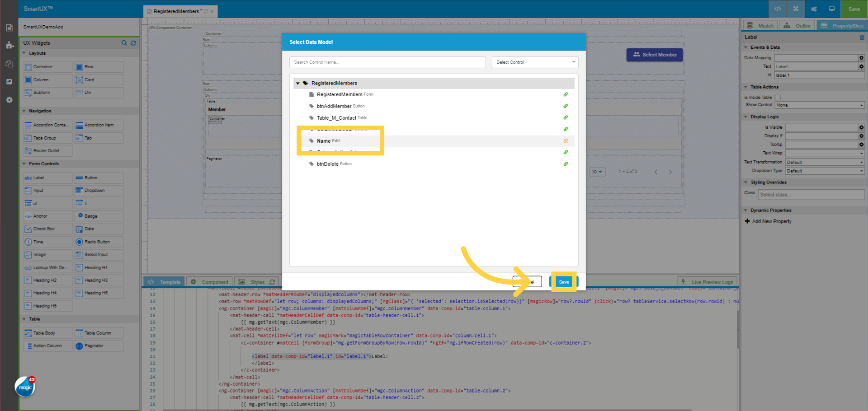Select the Name Edit row in dialog
The width and height of the screenshot is (868, 411).
[x=434, y=141]
